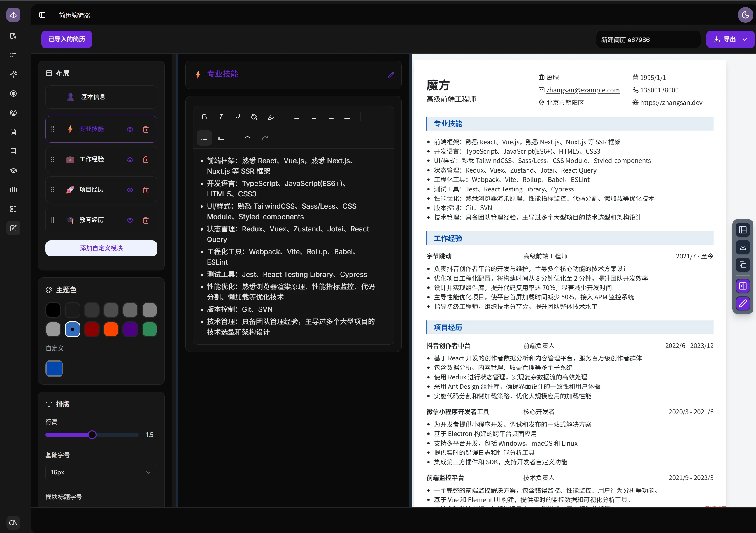Viewport: 756px width, 533px height.
Task: Select the highlighter tool
Action: coord(271,117)
